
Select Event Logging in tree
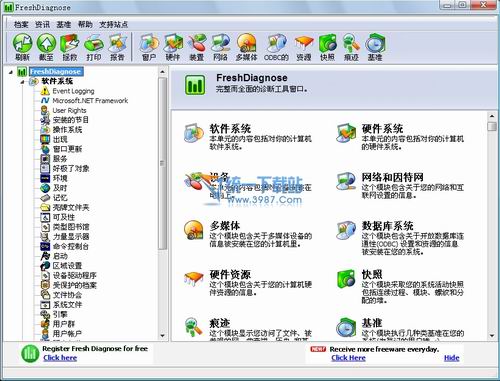tap(73, 91)
